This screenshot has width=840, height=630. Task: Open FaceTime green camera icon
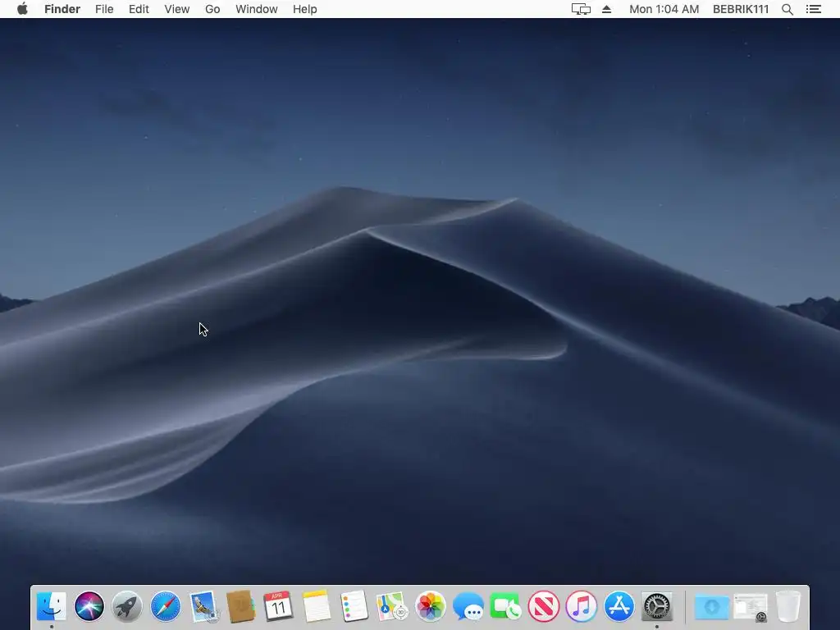(505, 606)
